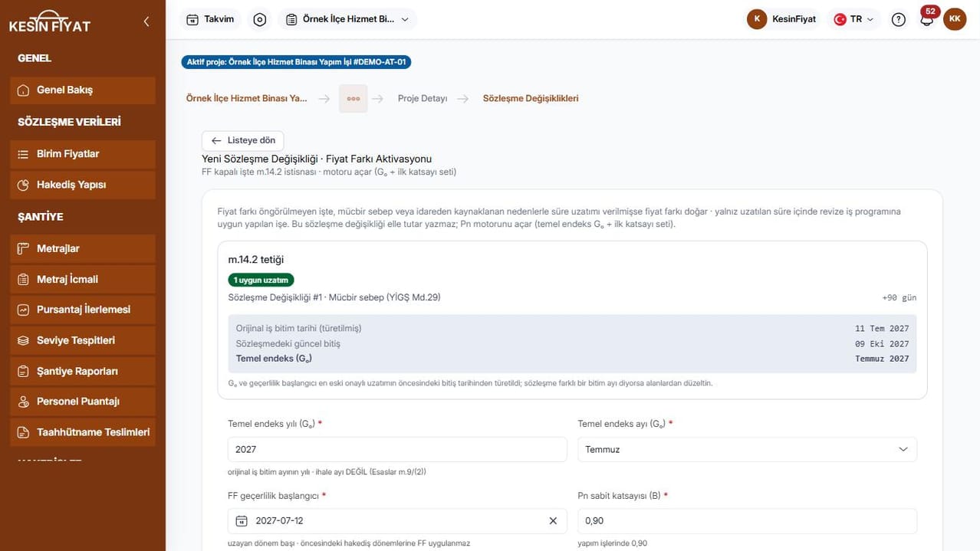The image size is (980, 551).
Task: Click the Pursantaj İlerlemesi chart icon
Action: pyautogui.click(x=23, y=310)
